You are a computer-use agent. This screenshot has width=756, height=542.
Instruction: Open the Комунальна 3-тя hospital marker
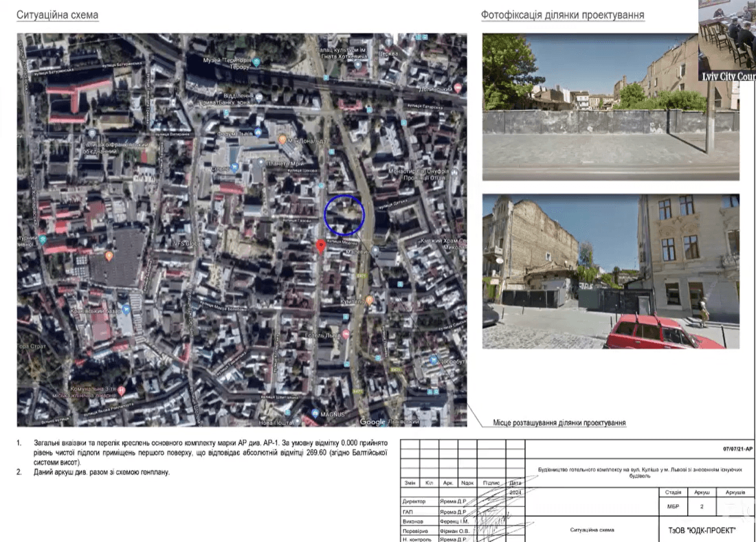click(x=121, y=390)
